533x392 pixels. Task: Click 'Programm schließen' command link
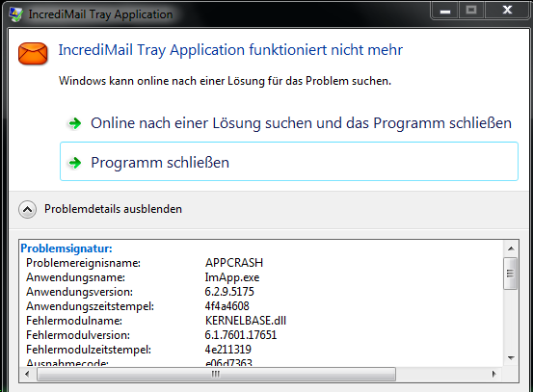coord(289,162)
